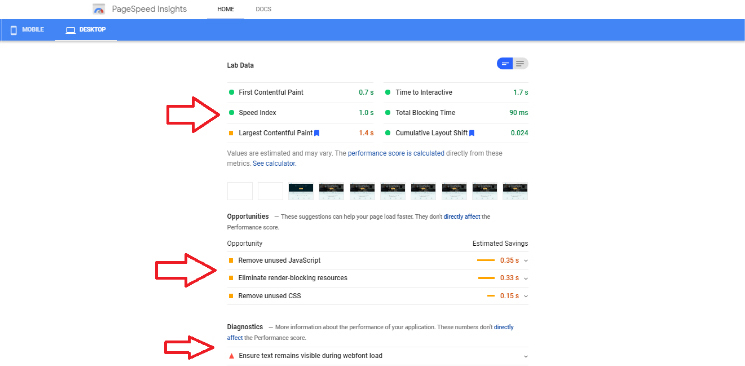Click the PageSpeed Insights logo icon
Screen dimensions: 745x366
pyautogui.click(x=99, y=10)
